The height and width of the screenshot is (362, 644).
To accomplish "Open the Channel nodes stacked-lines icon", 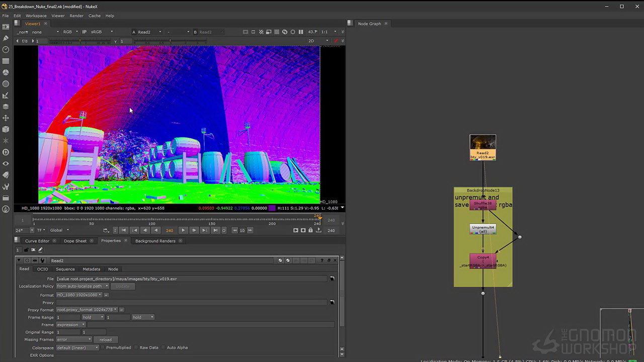I will [6, 61].
